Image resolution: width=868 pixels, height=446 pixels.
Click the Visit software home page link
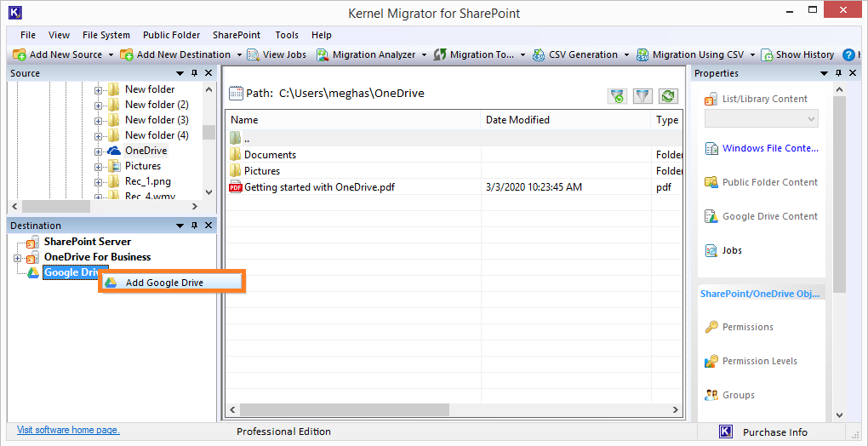(68, 429)
